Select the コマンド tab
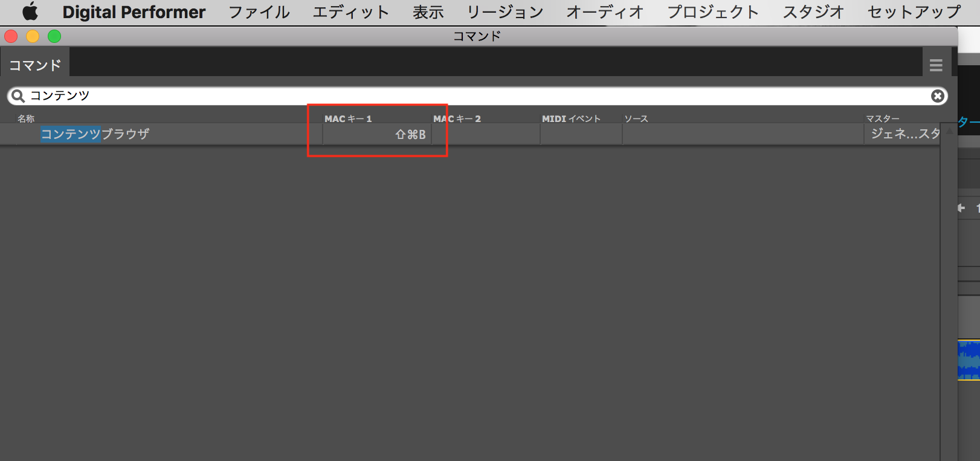Viewport: 980px width, 461px height. pyautogui.click(x=35, y=65)
